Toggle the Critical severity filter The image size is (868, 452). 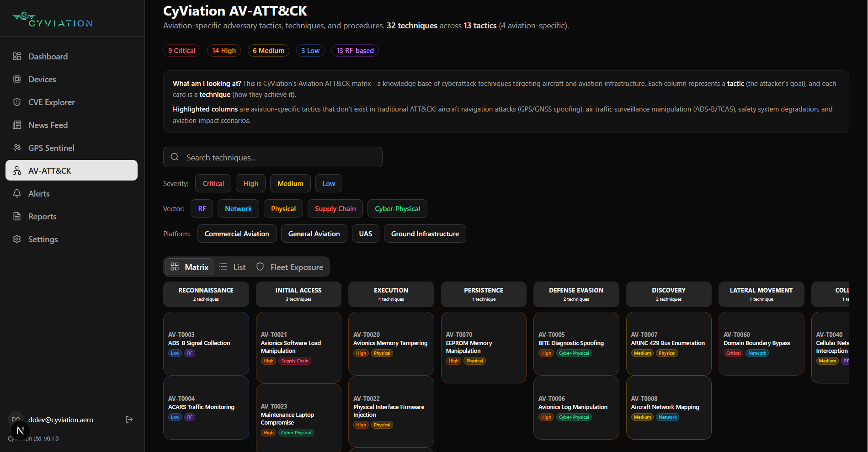(213, 183)
